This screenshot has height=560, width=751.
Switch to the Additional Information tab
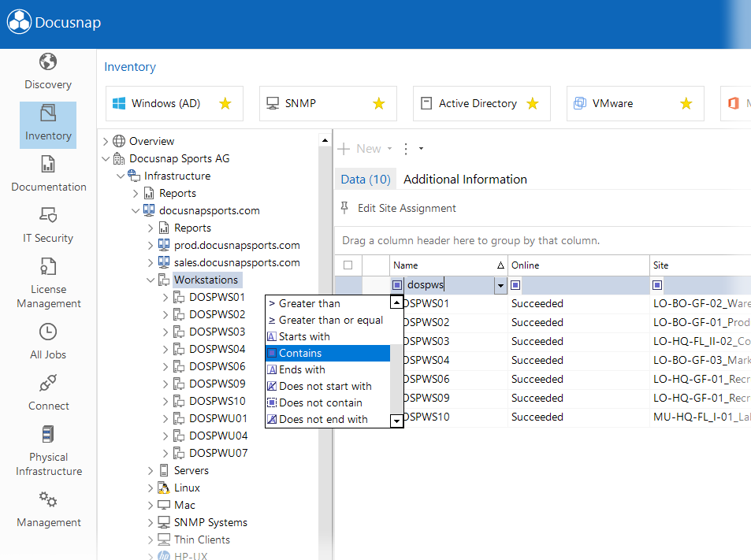coord(465,179)
